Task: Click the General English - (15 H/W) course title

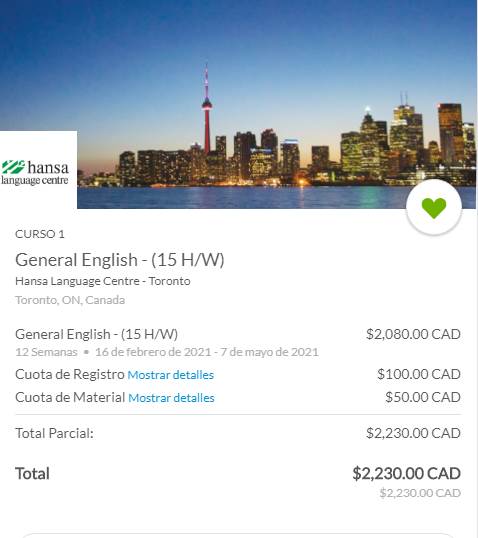Action: (x=120, y=259)
